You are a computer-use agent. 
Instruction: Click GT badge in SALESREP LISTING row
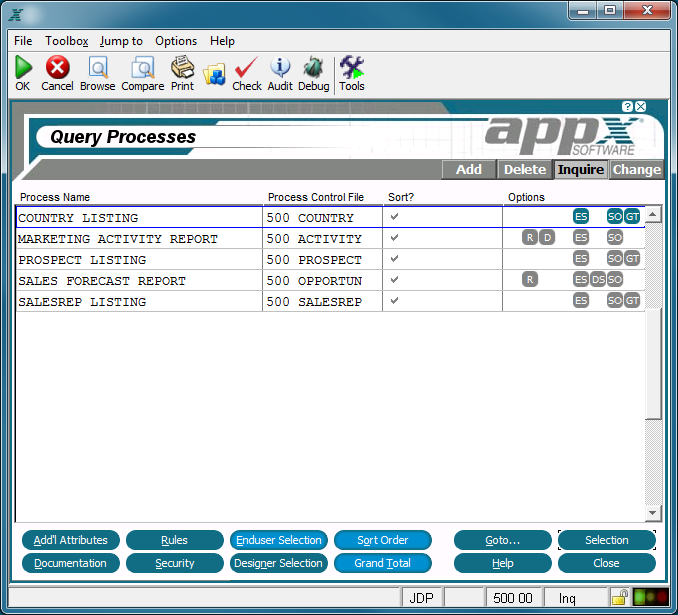click(x=632, y=300)
